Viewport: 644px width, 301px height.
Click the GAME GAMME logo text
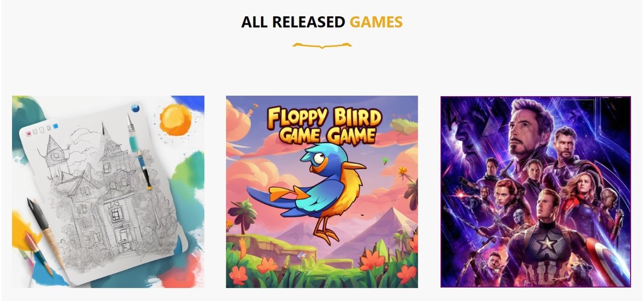point(326,136)
